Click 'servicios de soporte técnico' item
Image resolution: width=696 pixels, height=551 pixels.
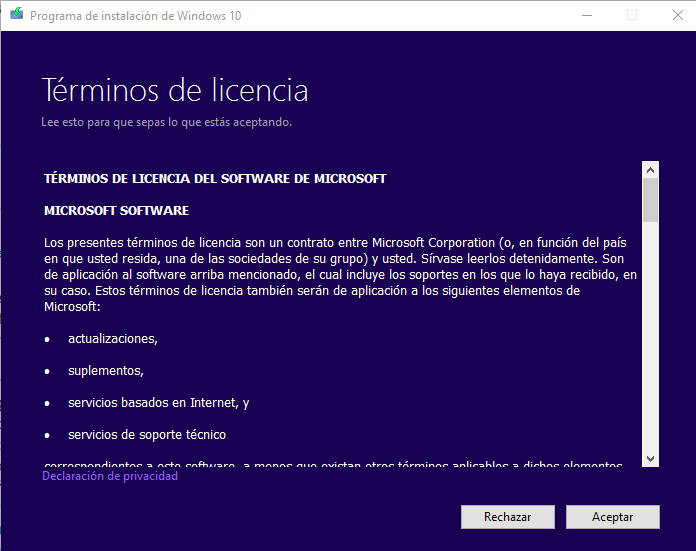tap(147, 435)
